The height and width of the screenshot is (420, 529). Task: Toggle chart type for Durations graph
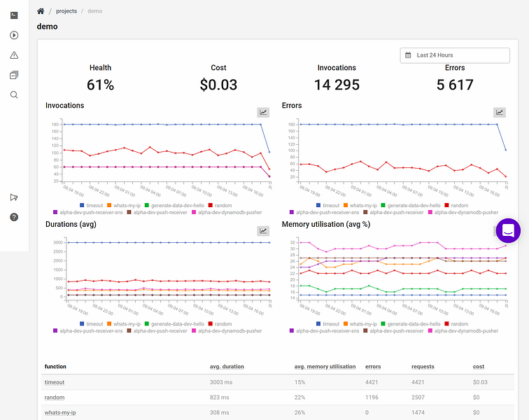click(263, 231)
